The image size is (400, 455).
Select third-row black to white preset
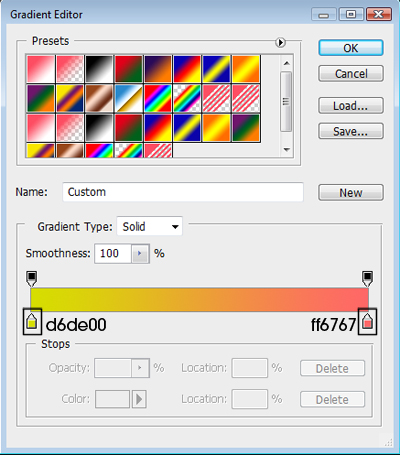(99, 128)
